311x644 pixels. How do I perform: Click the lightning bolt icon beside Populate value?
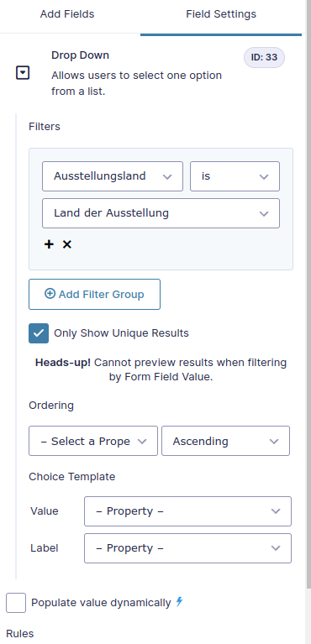pos(179,602)
